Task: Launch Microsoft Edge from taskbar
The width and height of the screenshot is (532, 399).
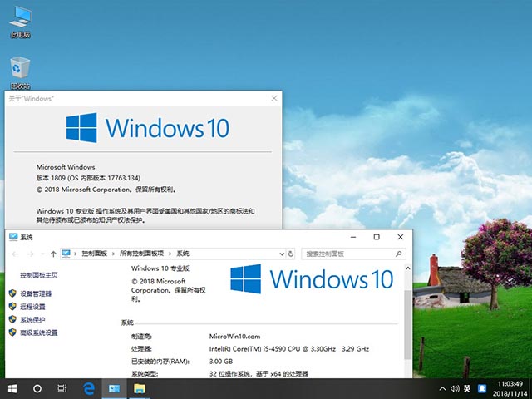Action: tap(89, 388)
